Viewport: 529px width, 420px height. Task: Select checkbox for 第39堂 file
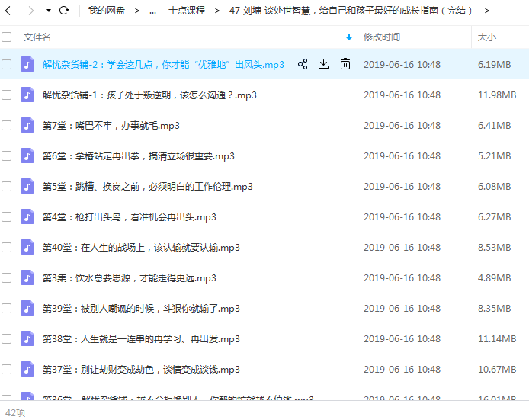coord(7,309)
